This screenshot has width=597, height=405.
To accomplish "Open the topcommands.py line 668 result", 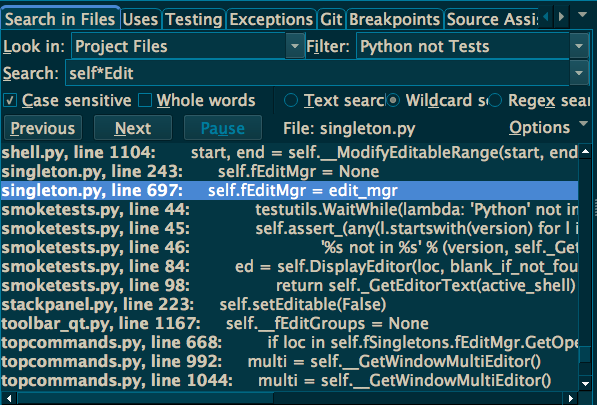I will click(x=289, y=343).
